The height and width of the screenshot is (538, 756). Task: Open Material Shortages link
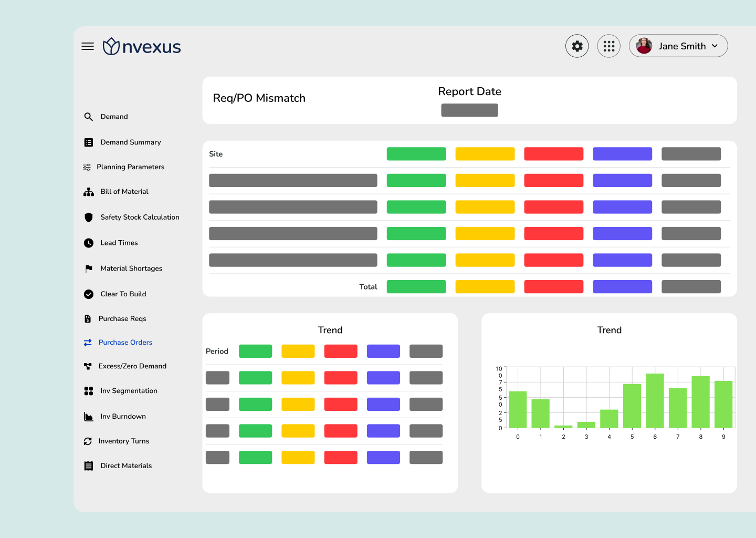click(x=132, y=268)
